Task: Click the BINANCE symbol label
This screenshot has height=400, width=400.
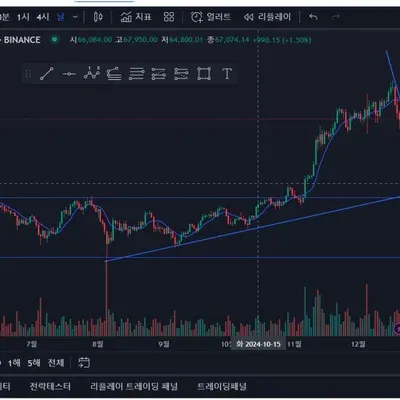Action: pyautogui.click(x=22, y=40)
